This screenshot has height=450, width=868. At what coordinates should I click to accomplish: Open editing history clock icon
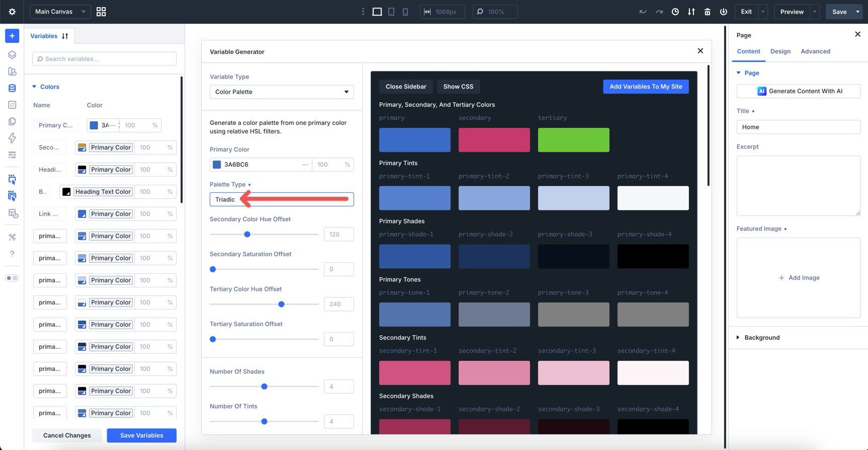coord(675,12)
